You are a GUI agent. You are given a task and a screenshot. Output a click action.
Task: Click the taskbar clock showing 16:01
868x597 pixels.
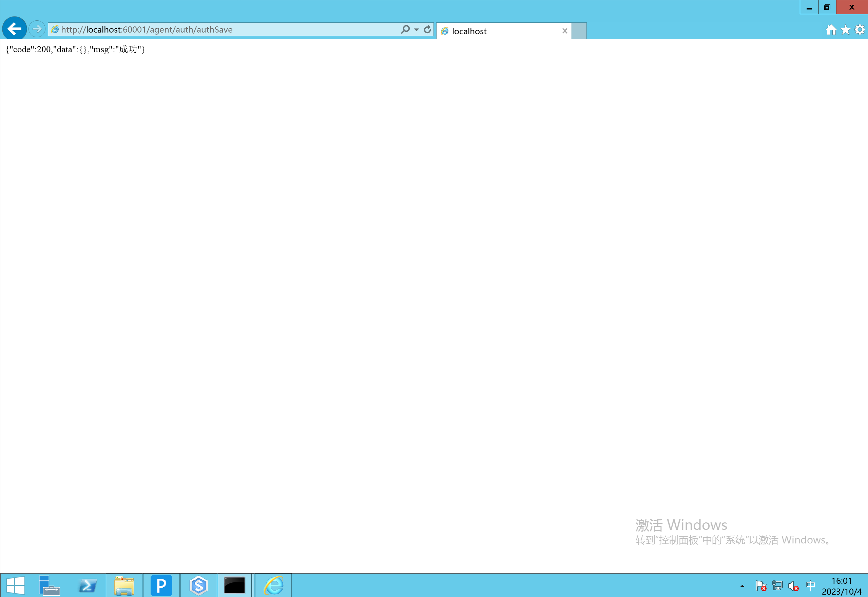pyautogui.click(x=842, y=586)
